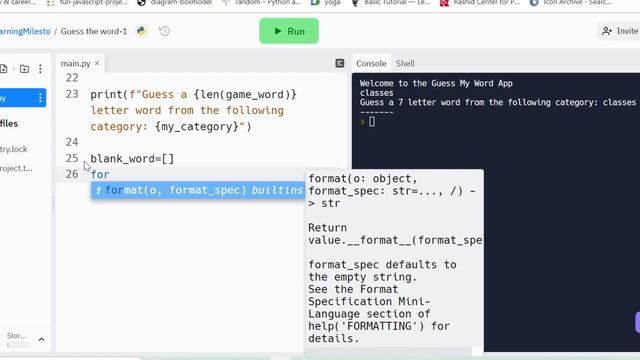Open the version history clock icon

point(164,31)
